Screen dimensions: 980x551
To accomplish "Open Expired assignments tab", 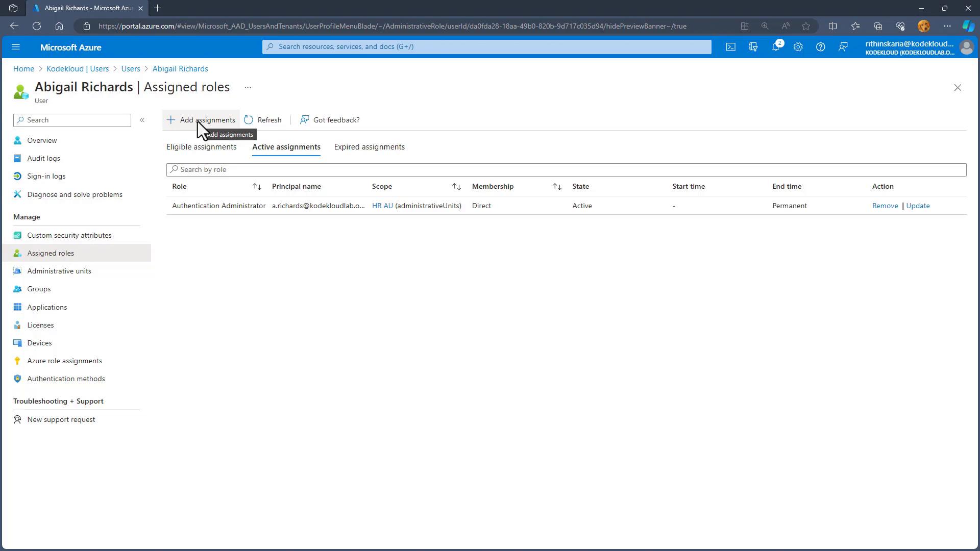I will click(x=370, y=147).
